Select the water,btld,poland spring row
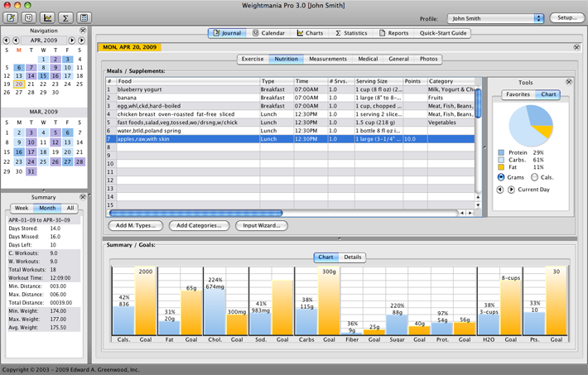Image resolution: width=588 pixels, height=375 pixels. [x=291, y=131]
